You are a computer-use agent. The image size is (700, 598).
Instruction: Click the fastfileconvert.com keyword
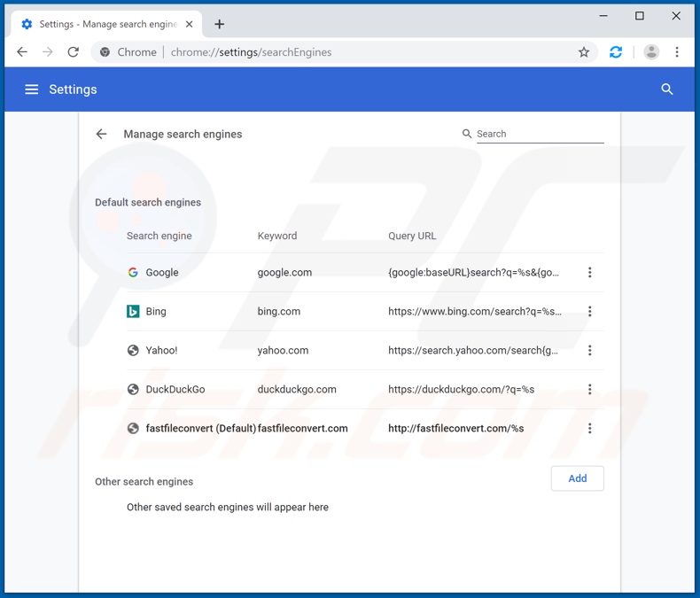click(302, 429)
